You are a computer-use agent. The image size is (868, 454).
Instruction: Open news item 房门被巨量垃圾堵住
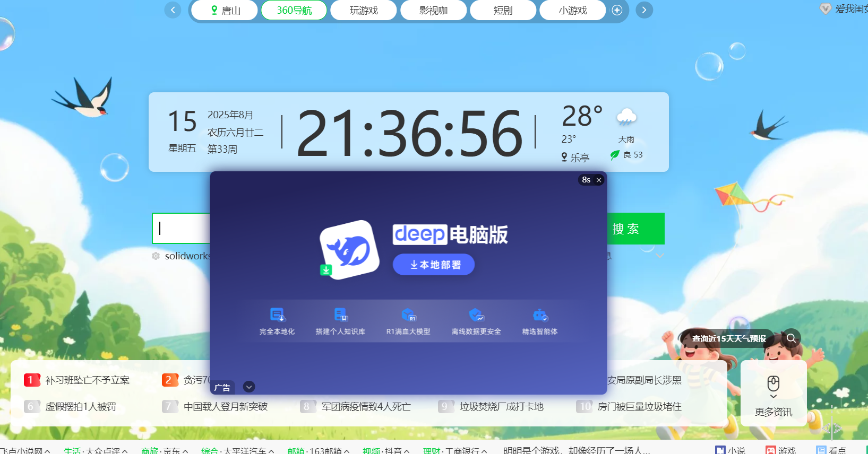tap(640, 407)
